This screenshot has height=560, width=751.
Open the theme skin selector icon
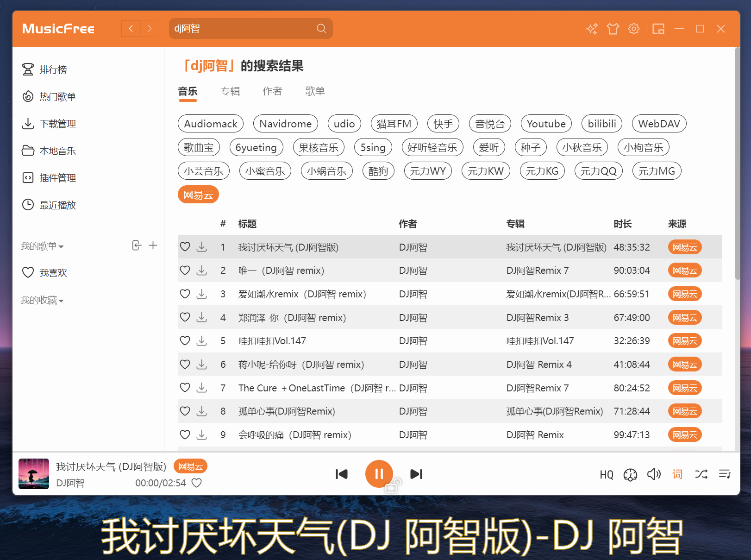613,28
